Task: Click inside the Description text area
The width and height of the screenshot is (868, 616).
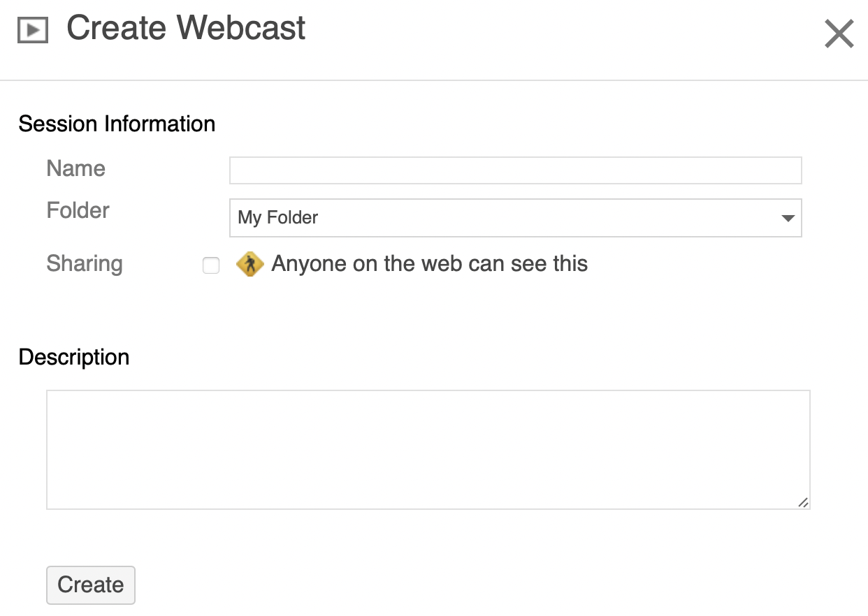Action: coord(428,449)
